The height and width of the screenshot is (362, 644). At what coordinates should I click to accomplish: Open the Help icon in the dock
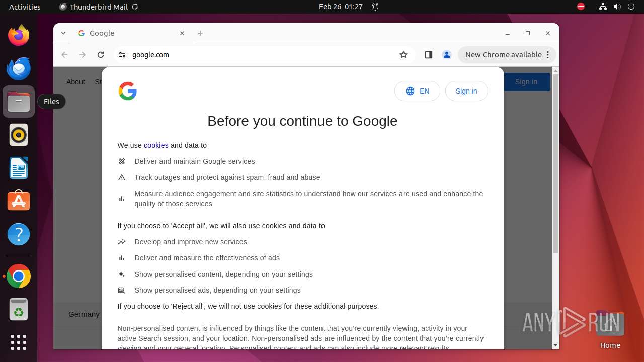coord(19,234)
